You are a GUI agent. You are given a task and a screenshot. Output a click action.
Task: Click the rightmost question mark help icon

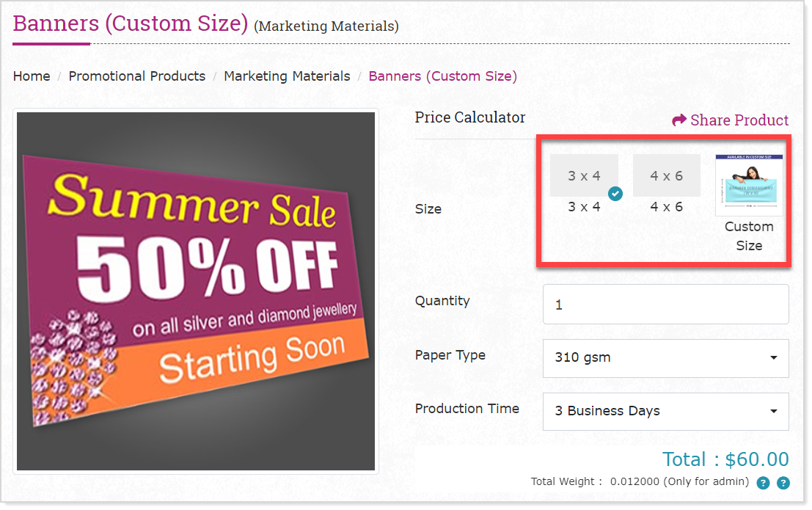click(x=783, y=483)
